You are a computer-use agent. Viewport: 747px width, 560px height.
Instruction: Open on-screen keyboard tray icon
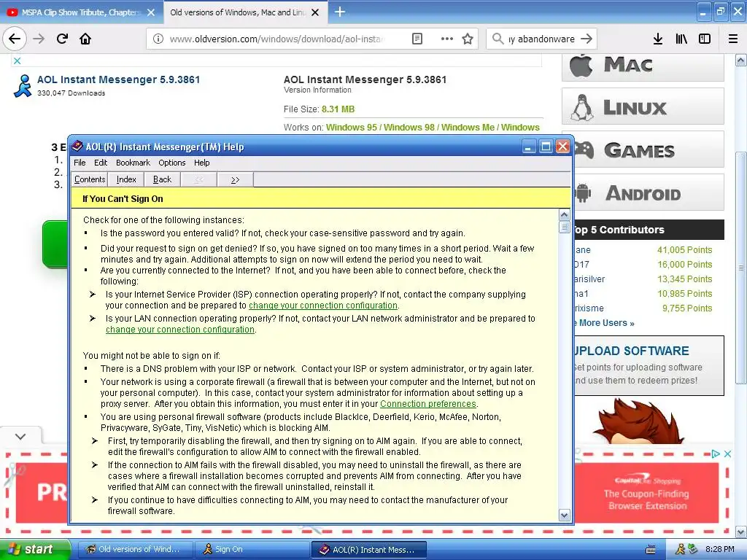650,550
